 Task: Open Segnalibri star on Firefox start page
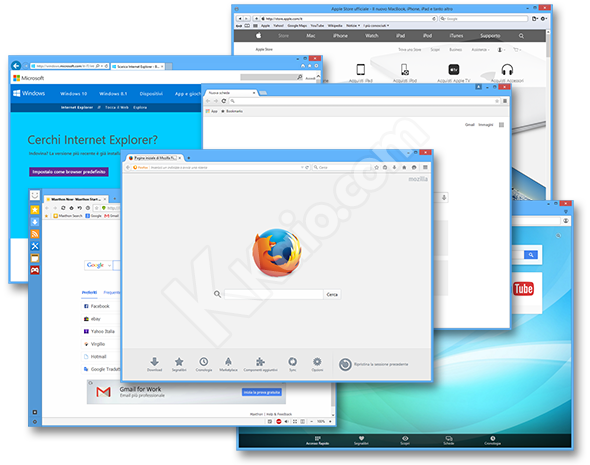(x=179, y=364)
